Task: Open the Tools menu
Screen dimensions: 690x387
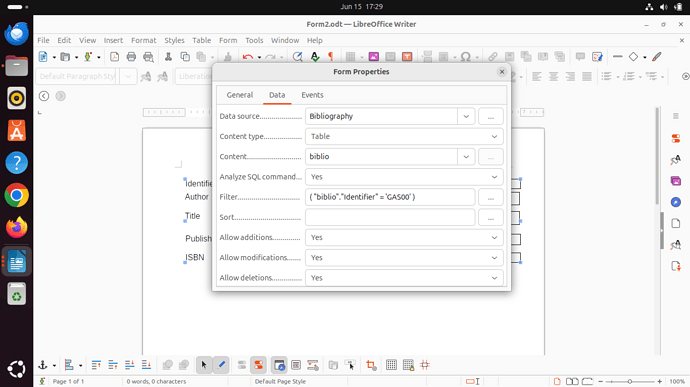Action: click(254, 40)
